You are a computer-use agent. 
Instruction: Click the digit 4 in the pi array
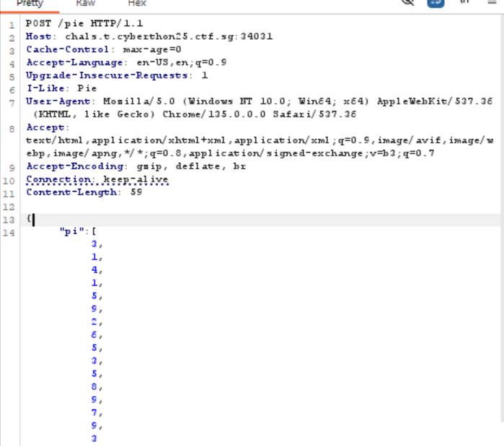click(94, 269)
